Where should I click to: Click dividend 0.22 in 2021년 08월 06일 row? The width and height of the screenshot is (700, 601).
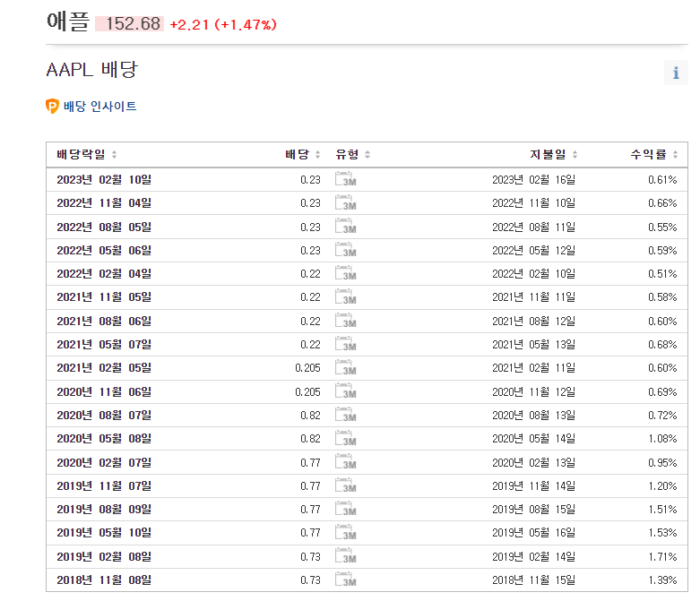click(310, 321)
